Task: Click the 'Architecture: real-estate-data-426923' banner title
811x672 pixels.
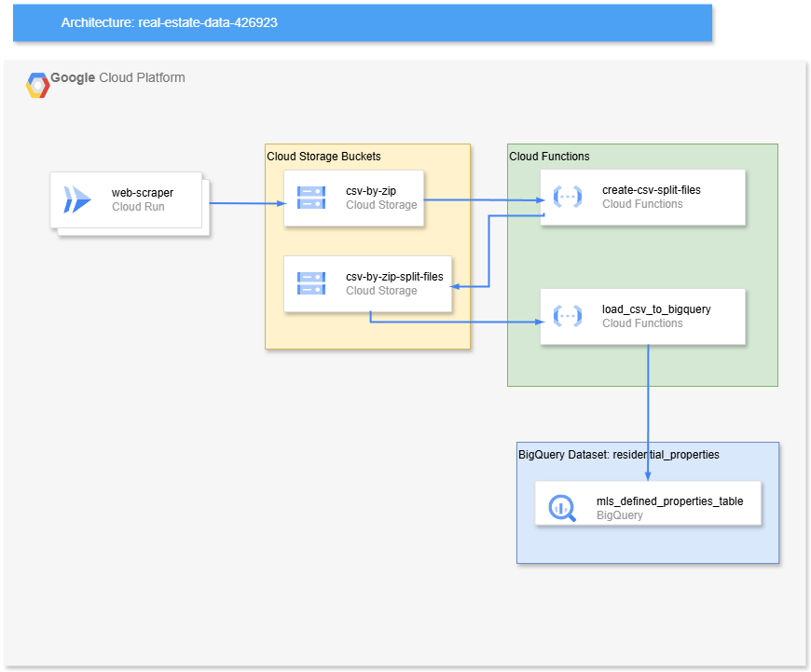Action: tap(169, 22)
